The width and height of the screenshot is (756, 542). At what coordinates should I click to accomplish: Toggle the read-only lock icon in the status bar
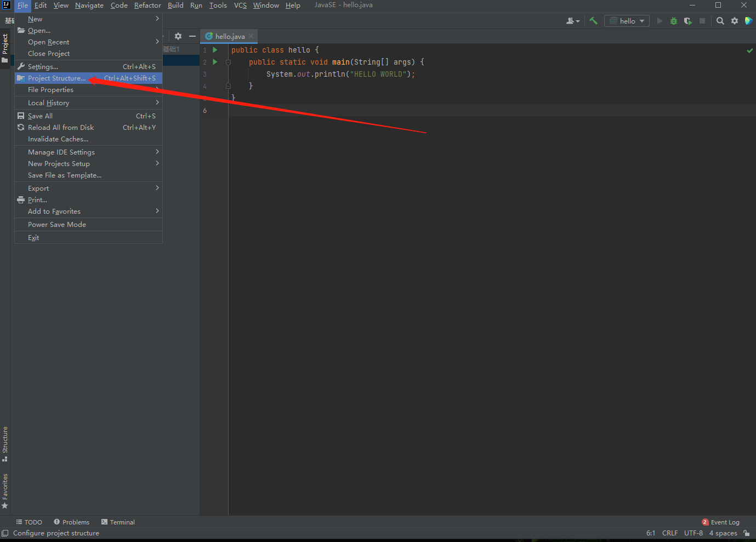pos(746,533)
